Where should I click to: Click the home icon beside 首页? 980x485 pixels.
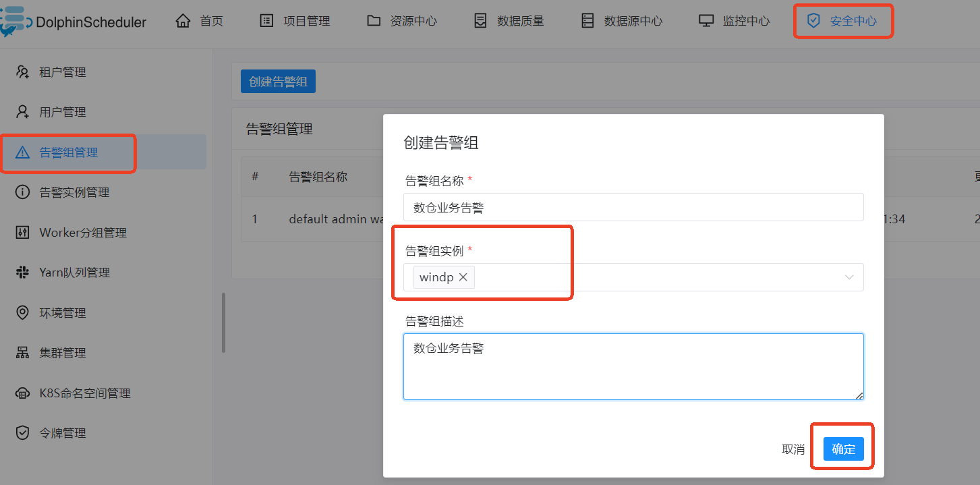tap(183, 21)
